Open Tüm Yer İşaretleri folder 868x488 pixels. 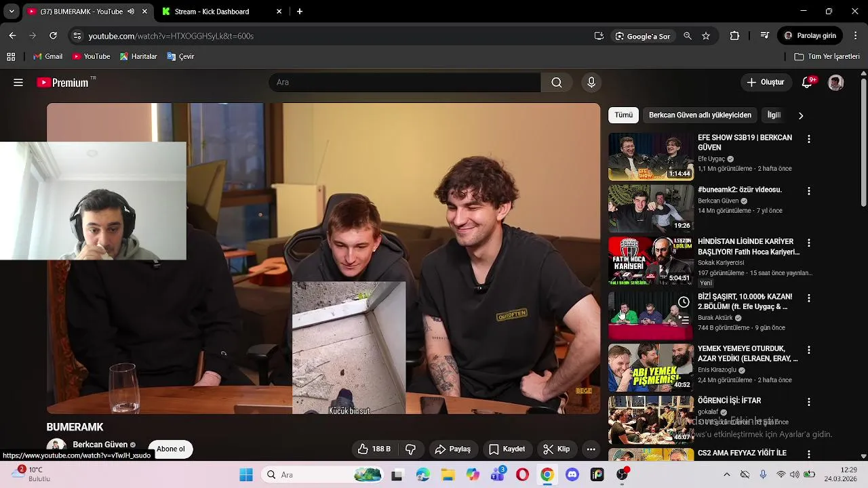827,57
